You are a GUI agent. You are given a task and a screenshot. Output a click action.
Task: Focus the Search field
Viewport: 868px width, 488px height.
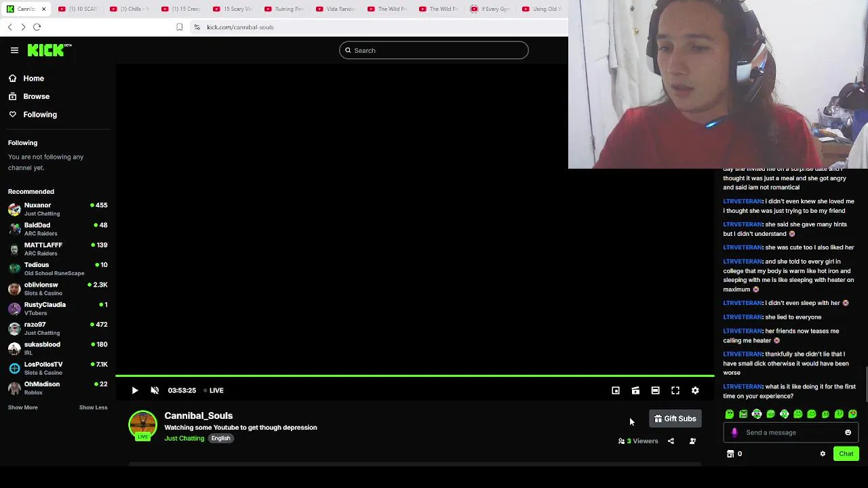point(434,50)
